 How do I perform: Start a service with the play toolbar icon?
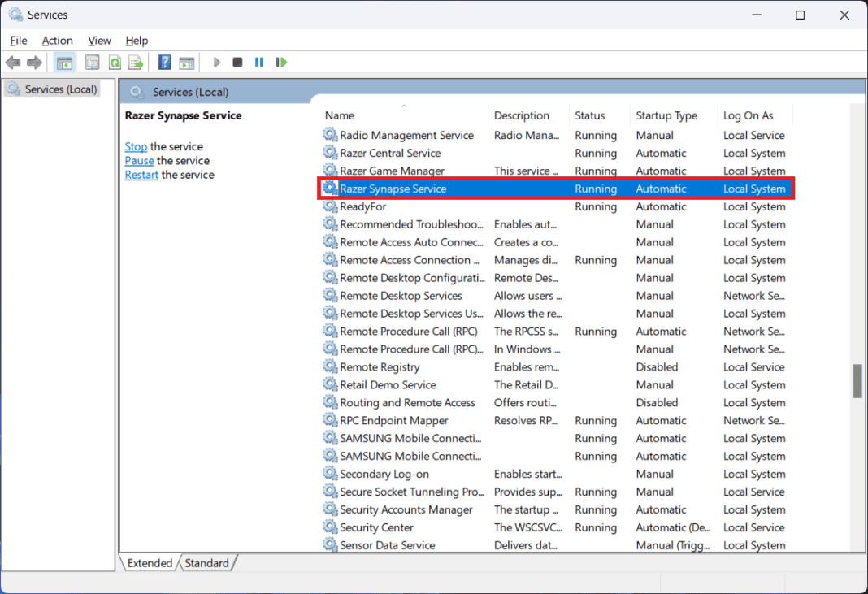(216, 62)
